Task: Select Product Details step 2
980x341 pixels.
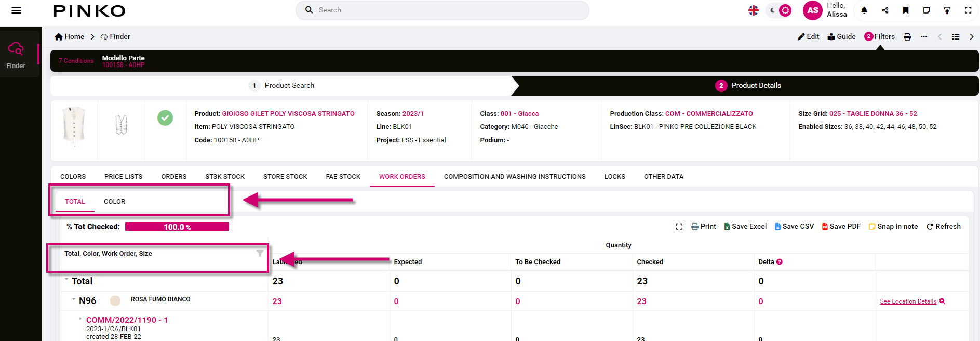Action: point(748,85)
